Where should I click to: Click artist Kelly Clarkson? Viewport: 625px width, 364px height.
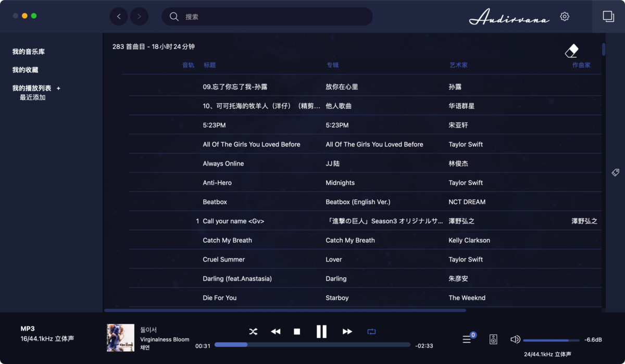point(469,241)
